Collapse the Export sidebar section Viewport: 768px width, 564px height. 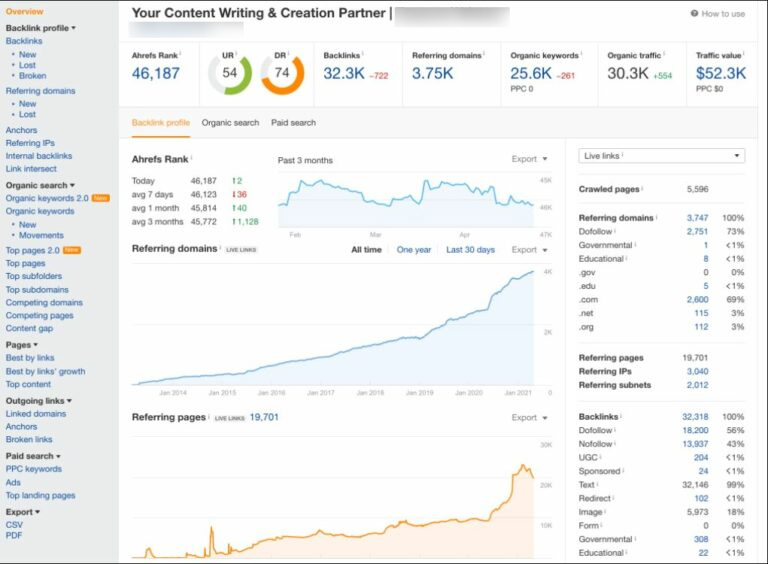(23, 512)
